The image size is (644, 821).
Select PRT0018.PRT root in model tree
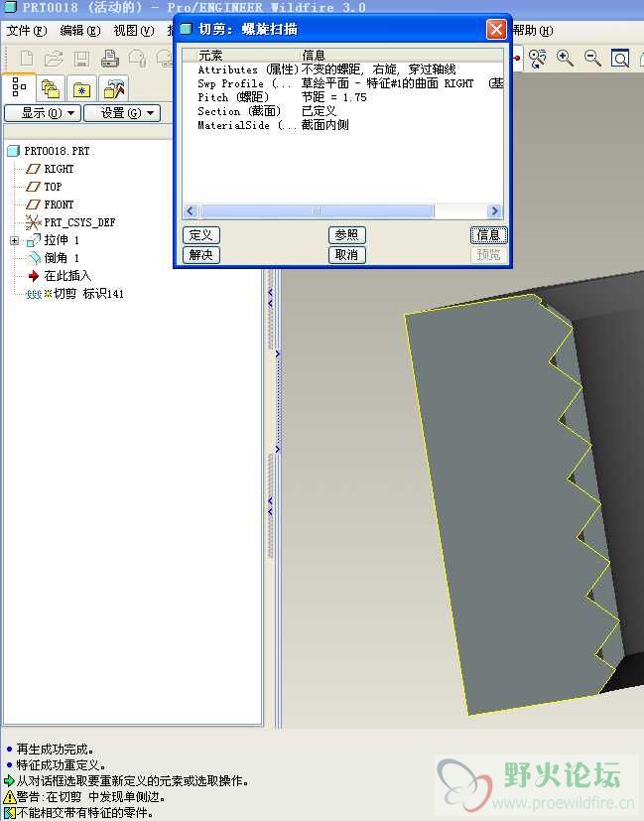(57, 151)
